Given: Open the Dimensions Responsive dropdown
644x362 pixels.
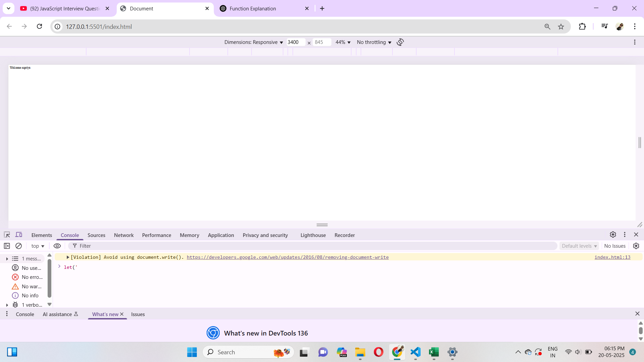Looking at the screenshot, I should click(x=254, y=42).
